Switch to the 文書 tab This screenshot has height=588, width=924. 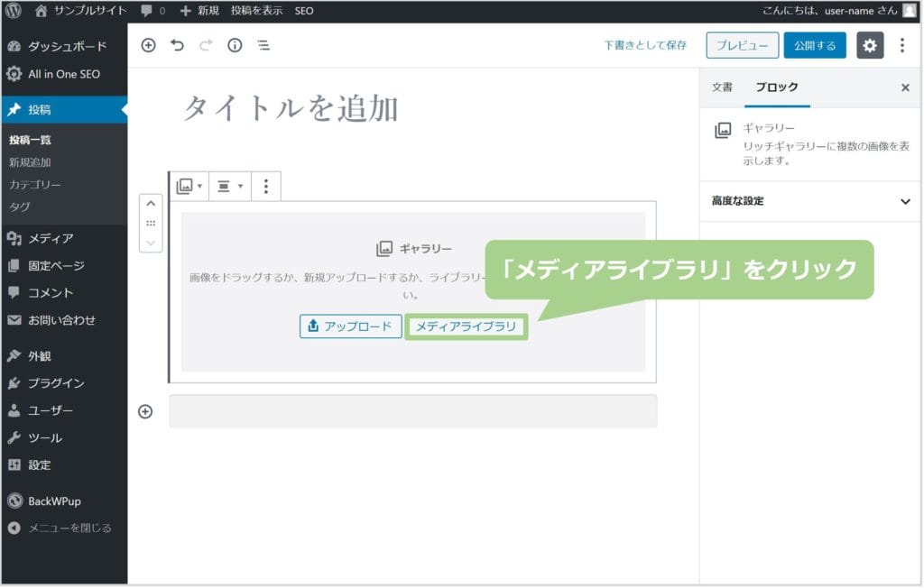coord(722,87)
